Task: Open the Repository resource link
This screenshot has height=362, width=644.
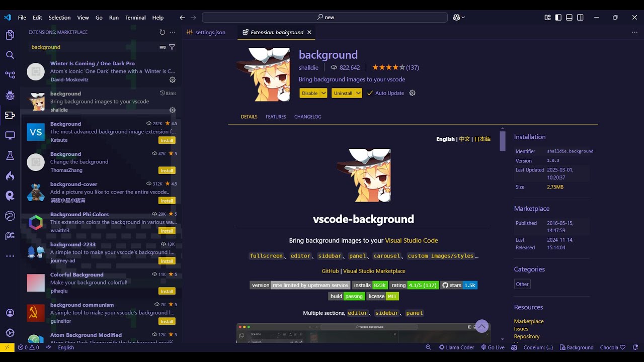Action: 527,336
